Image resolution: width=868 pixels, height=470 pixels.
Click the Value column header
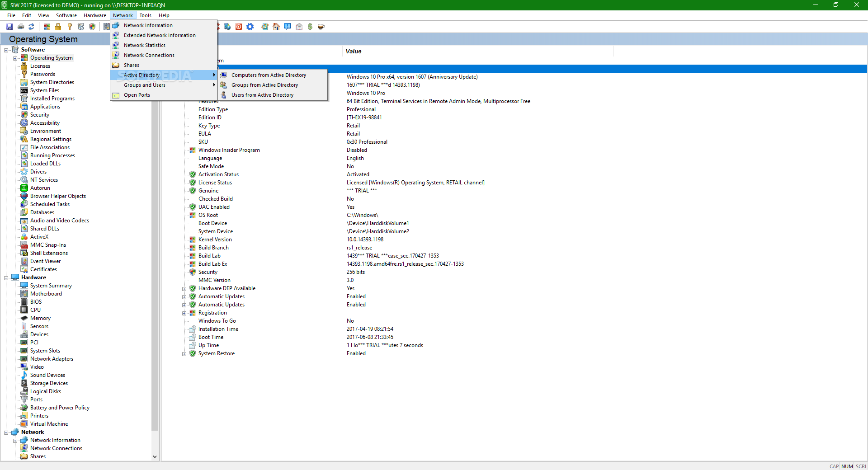pos(478,51)
